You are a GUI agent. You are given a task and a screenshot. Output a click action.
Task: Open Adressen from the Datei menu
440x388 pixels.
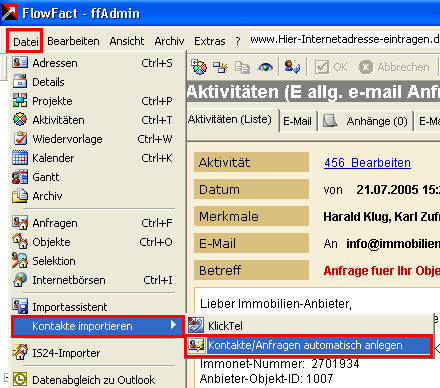pos(93,63)
